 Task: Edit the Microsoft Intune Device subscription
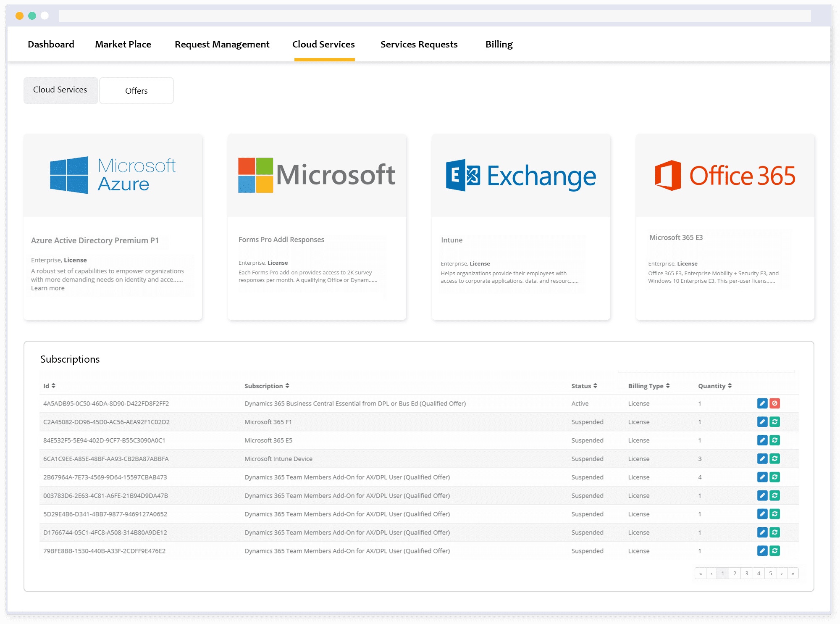tap(762, 458)
